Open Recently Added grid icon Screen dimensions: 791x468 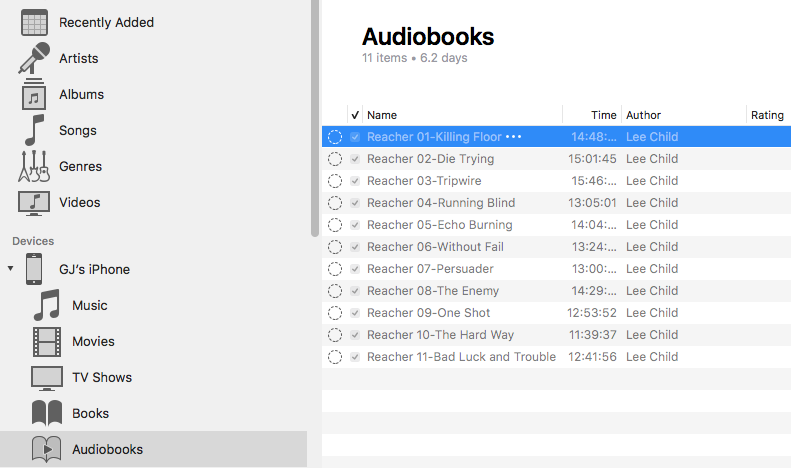coord(34,23)
